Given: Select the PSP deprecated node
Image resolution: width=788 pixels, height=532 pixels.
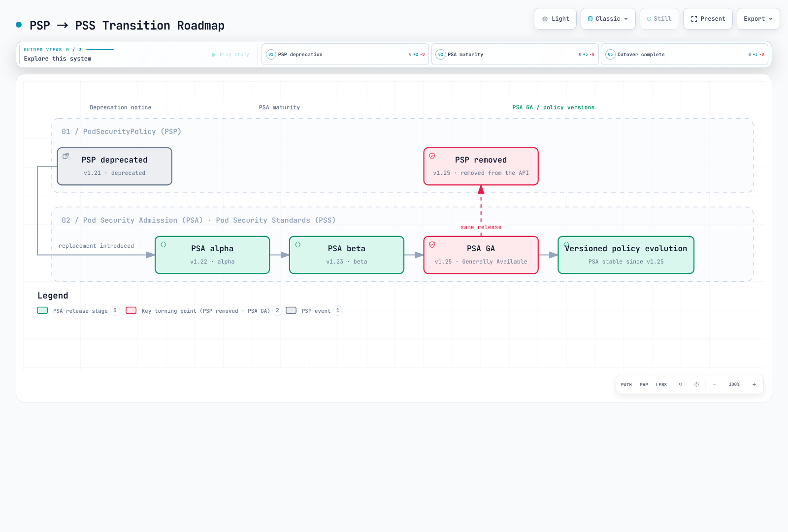Looking at the screenshot, I should tap(115, 166).
